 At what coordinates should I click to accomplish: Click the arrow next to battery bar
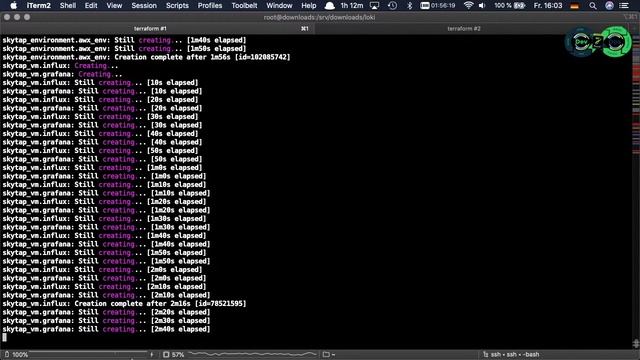[x=152, y=355]
